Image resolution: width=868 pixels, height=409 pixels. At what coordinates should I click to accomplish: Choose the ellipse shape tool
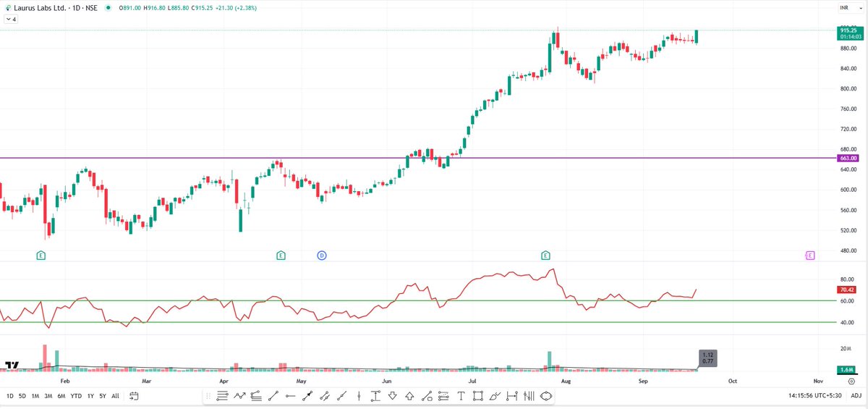545,396
